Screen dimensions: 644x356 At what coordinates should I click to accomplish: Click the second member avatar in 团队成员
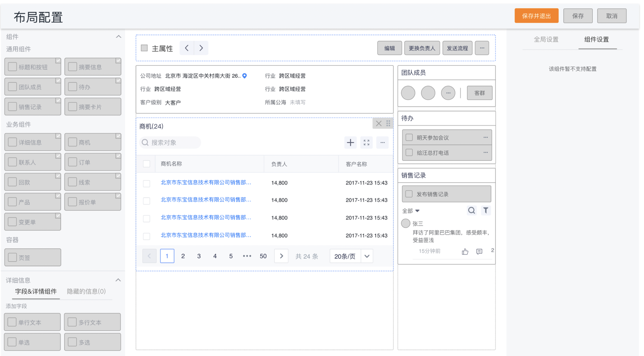(428, 93)
